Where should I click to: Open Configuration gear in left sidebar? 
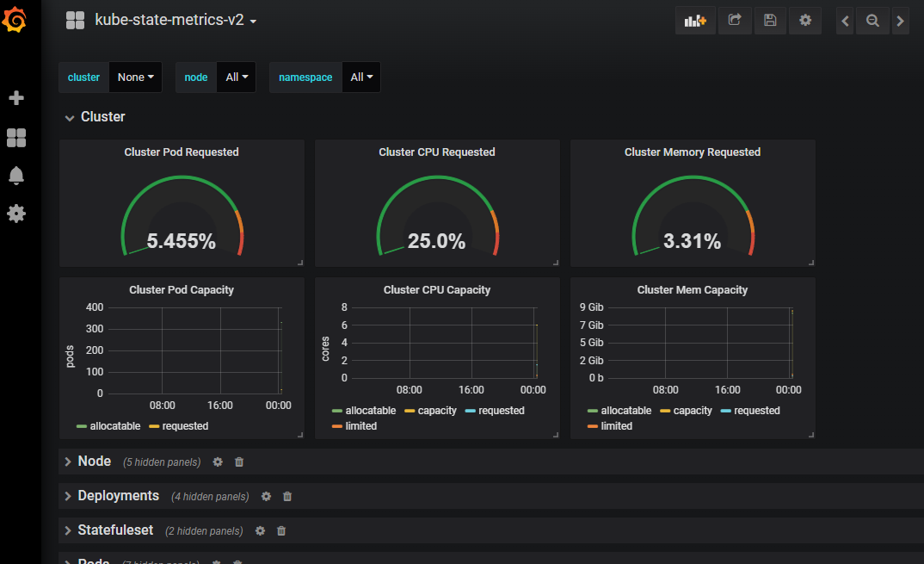click(15, 214)
